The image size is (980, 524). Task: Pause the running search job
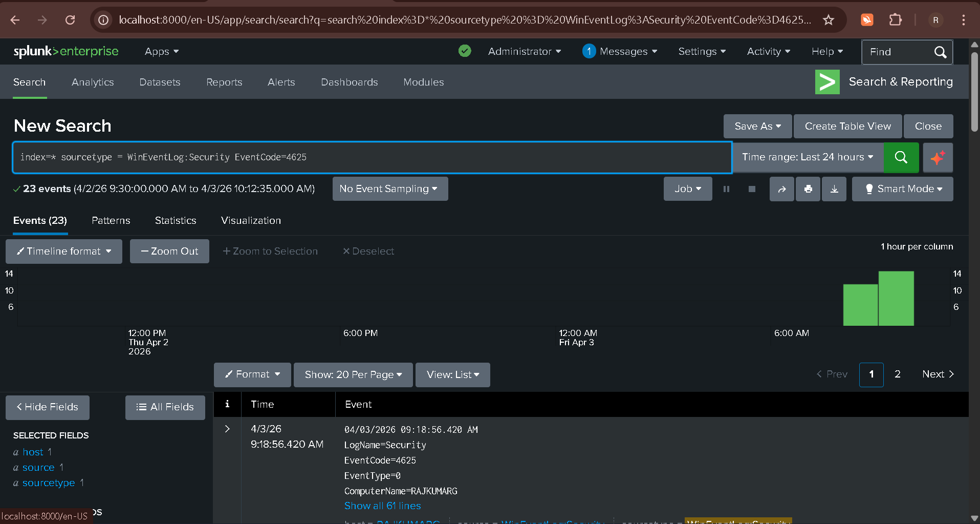[726, 189]
